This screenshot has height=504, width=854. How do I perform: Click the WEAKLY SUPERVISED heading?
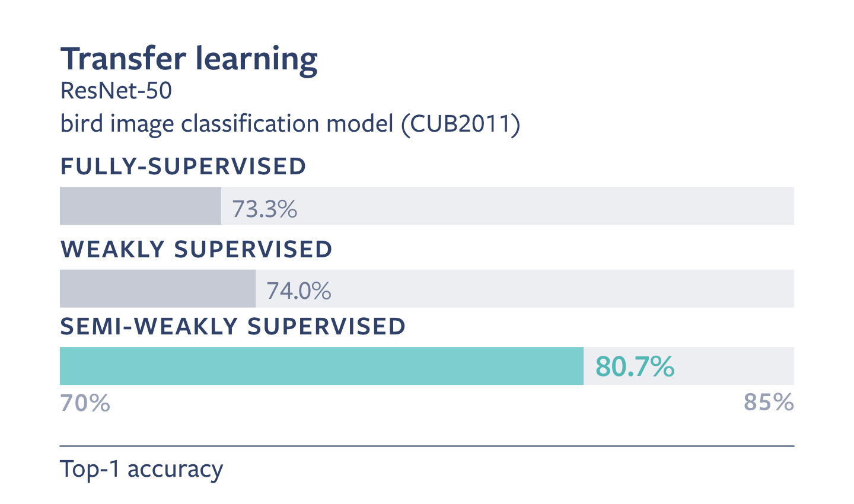196,249
